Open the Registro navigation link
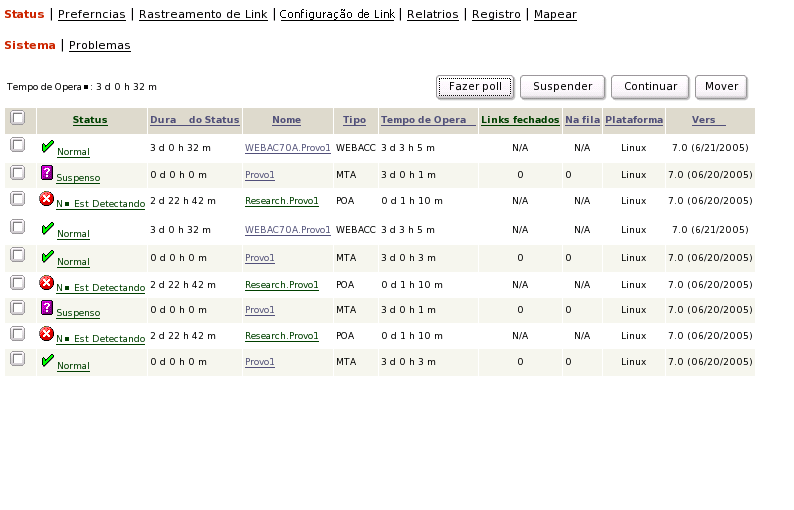Viewport: 794px width, 510px height. pos(496,14)
